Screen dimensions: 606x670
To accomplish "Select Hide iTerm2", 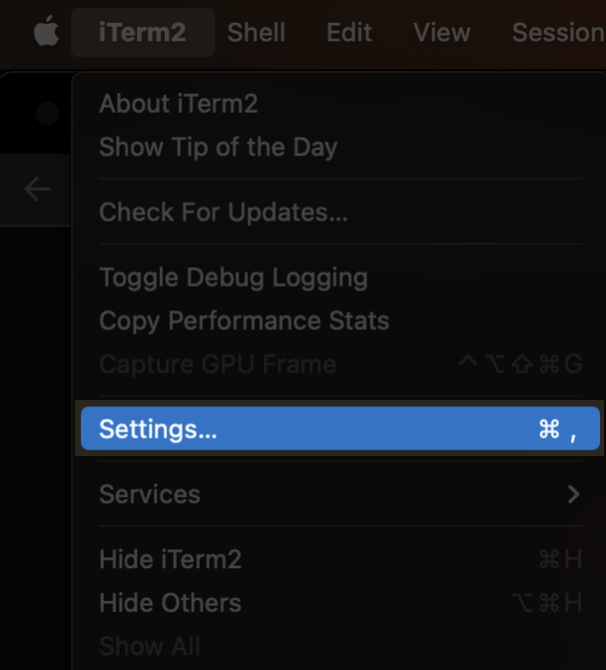I will pyautogui.click(x=170, y=559).
